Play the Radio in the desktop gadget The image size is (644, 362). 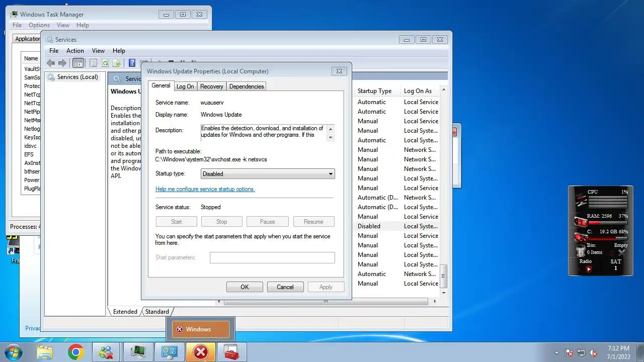point(589,269)
